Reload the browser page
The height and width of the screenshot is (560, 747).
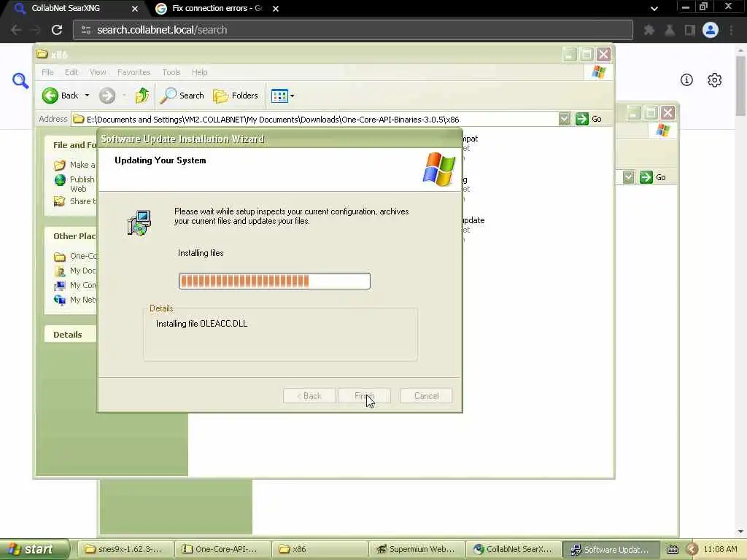click(57, 30)
